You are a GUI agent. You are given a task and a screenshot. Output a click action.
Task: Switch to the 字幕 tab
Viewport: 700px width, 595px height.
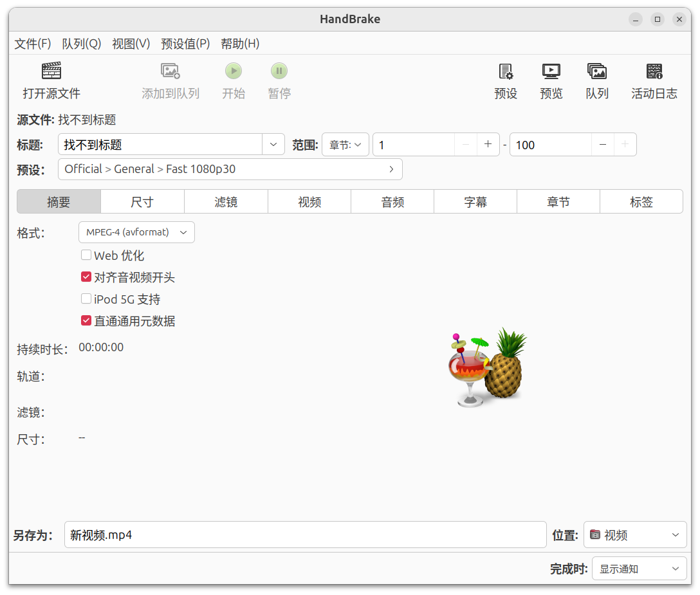point(475,202)
